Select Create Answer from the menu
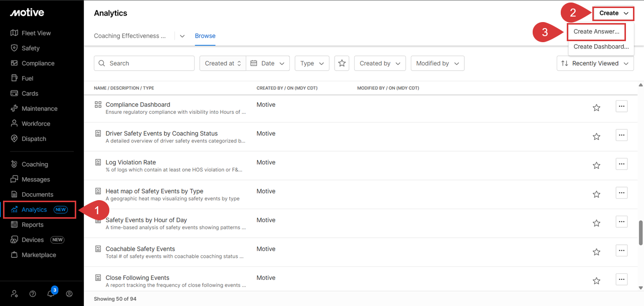 [596, 32]
